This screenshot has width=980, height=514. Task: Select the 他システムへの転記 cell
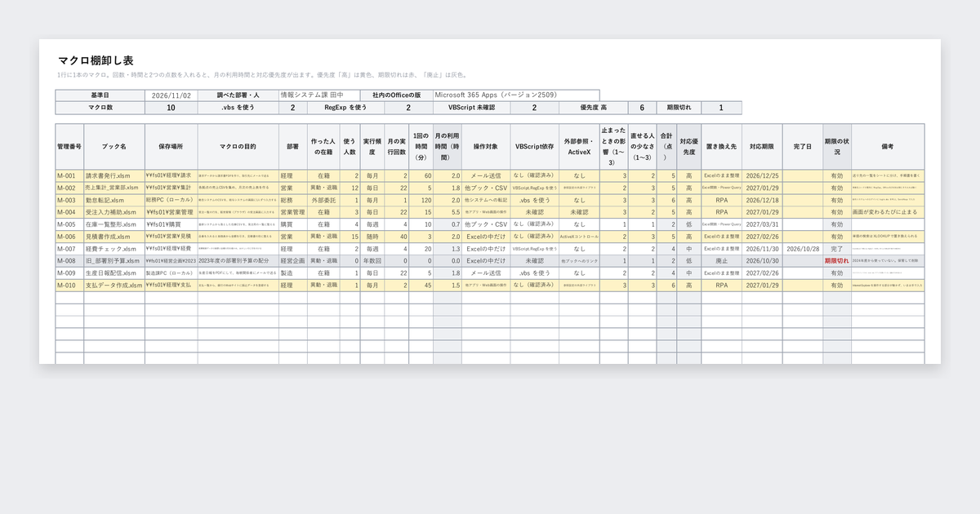(486, 200)
